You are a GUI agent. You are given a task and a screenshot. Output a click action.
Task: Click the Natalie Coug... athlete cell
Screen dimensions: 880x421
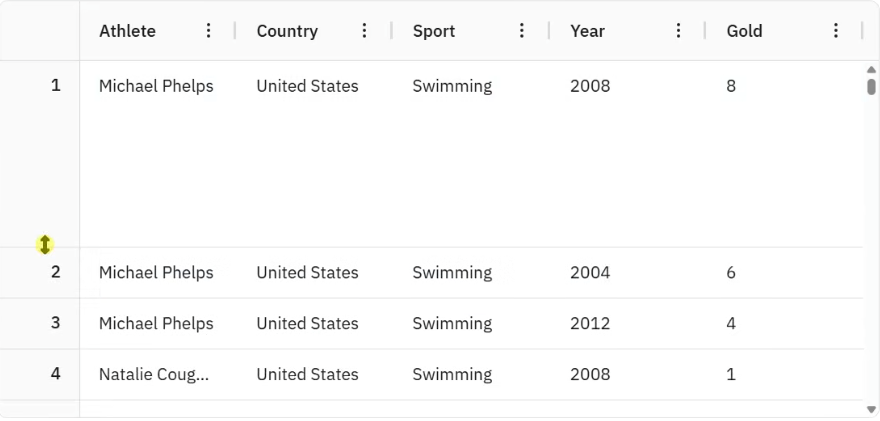coord(154,375)
